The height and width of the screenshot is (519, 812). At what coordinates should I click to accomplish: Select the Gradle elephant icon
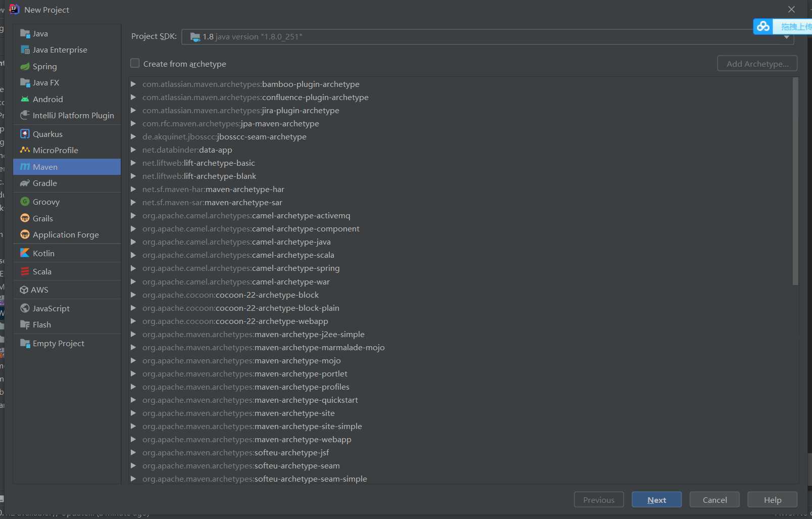(25, 183)
